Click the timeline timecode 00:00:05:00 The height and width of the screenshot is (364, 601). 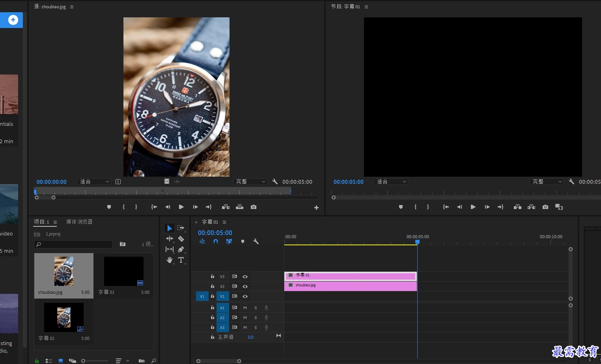click(215, 233)
